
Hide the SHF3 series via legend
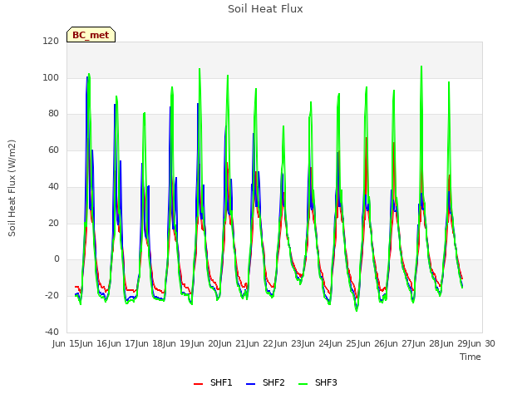pos(318,382)
